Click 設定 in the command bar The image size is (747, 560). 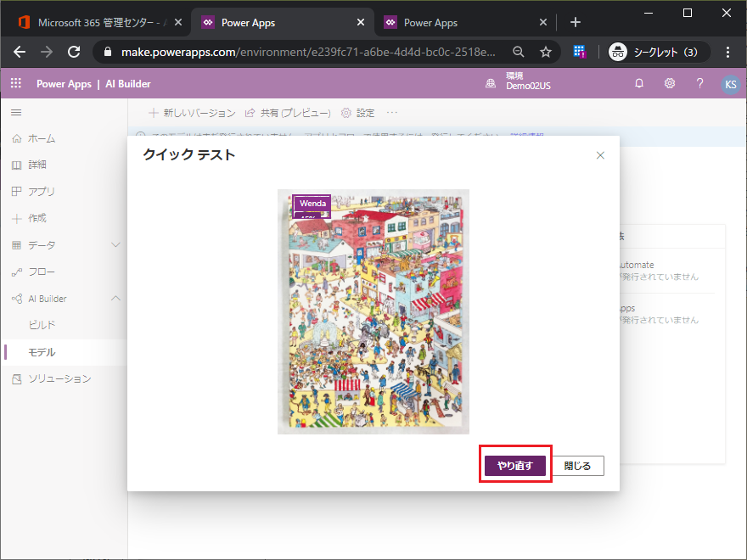(x=358, y=113)
